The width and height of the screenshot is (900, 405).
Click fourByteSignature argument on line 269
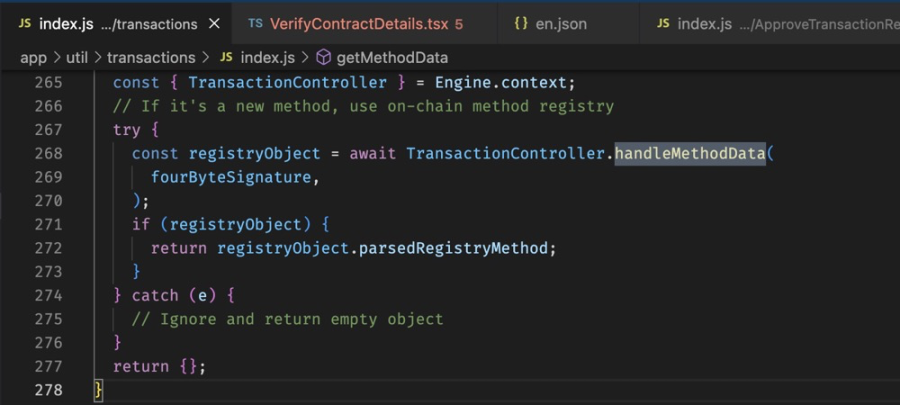tap(231, 177)
